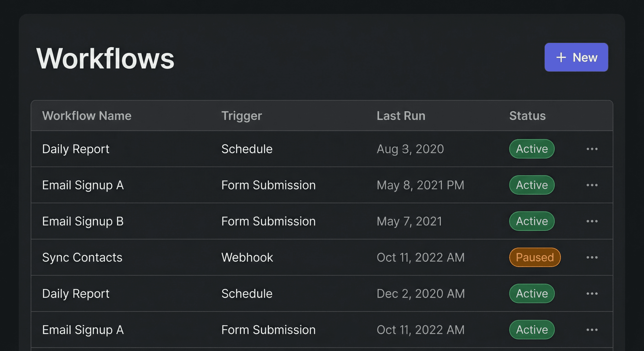
Task: Open the overflow menu for second Daily Report row
Action: pyautogui.click(x=592, y=294)
